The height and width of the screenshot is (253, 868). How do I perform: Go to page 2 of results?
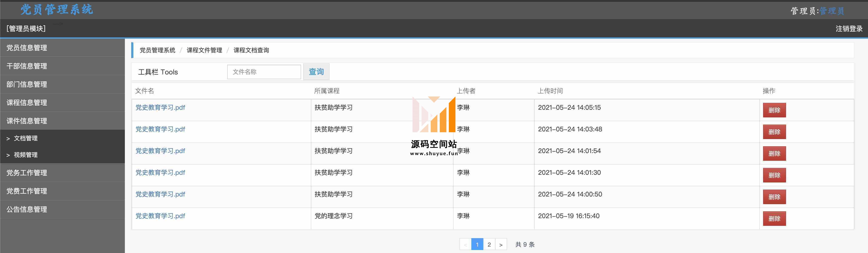click(x=489, y=244)
